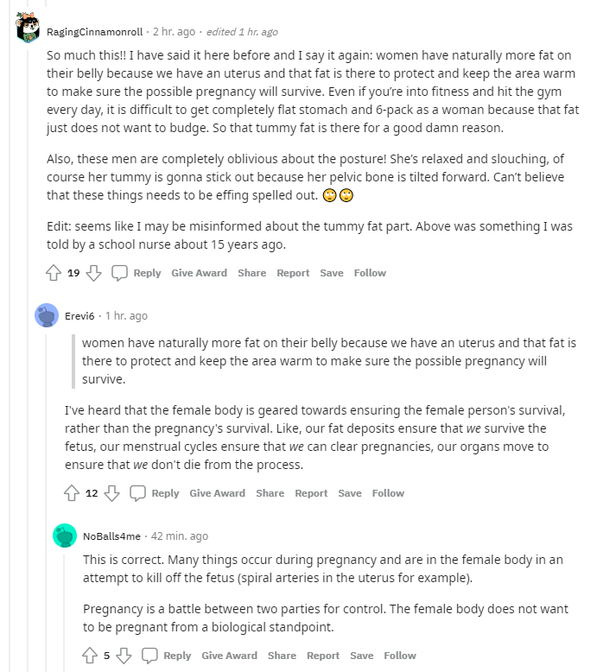Upvote NoBalls4me's comment
The height and width of the screenshot is (672, 616).
[90, 656]
